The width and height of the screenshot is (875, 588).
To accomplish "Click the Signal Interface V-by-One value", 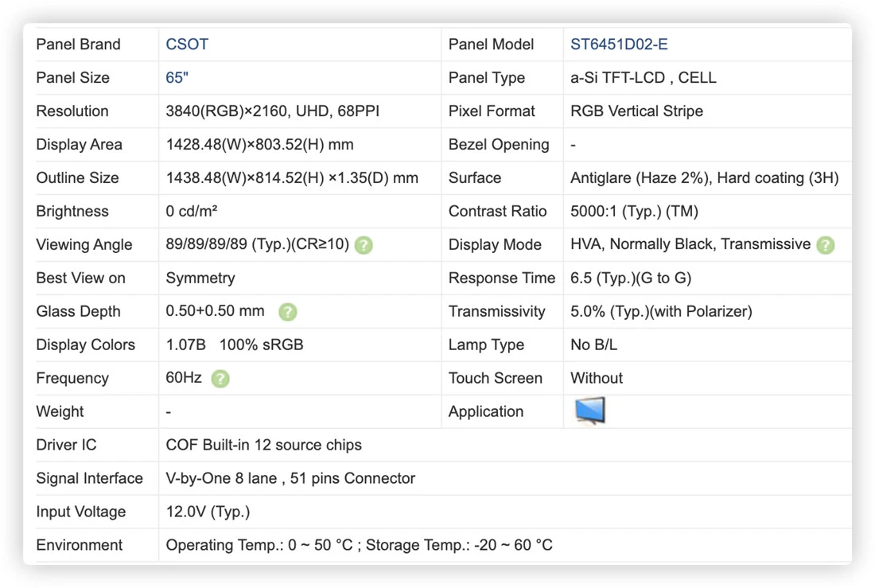I will (x=290, y=478).
